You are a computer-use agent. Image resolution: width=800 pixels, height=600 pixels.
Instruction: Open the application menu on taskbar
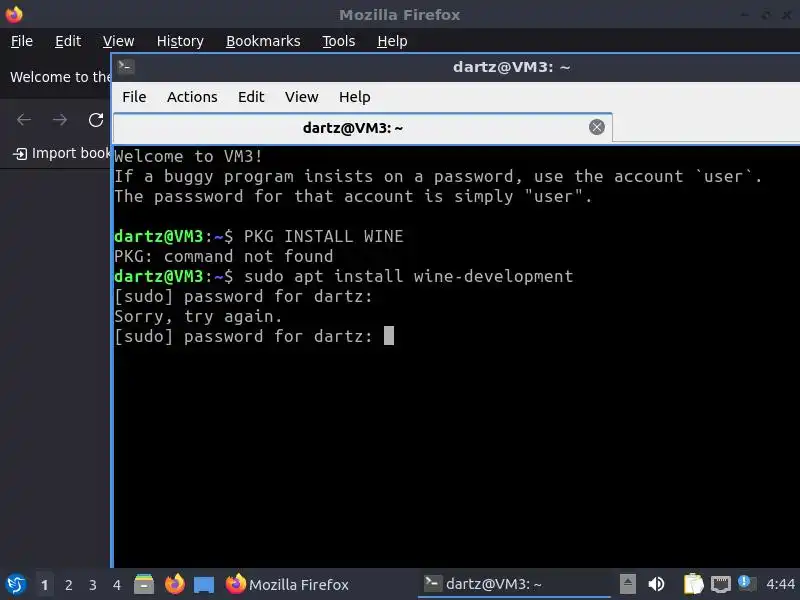point(16,584)
